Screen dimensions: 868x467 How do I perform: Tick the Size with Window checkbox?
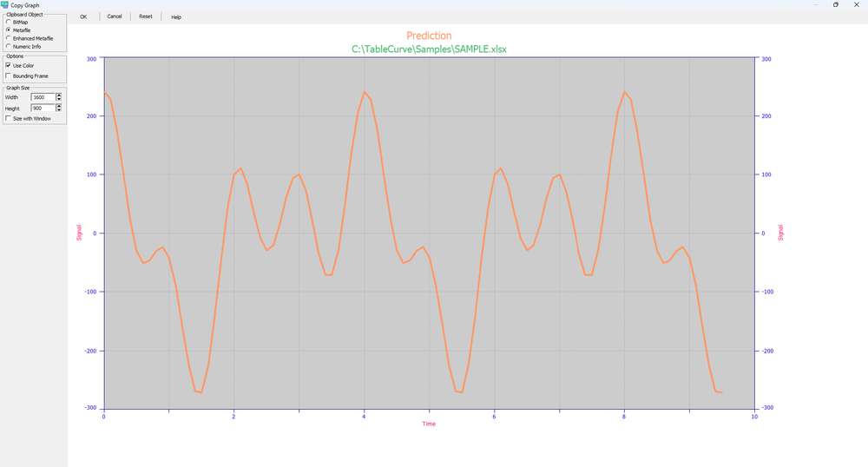tap(9, 118)
